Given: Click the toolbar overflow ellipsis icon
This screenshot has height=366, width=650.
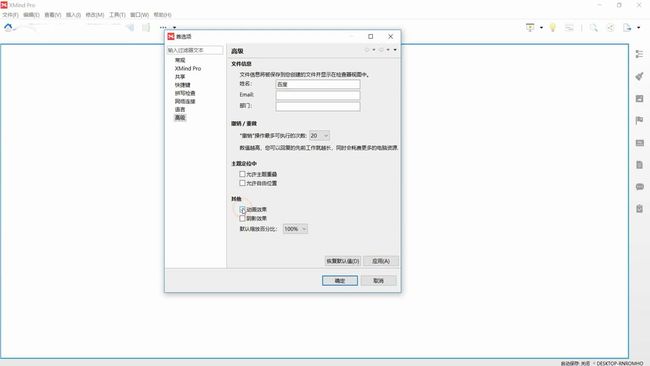Looking at the screenshot, I should pyautogui.click(x=163, y=27).
